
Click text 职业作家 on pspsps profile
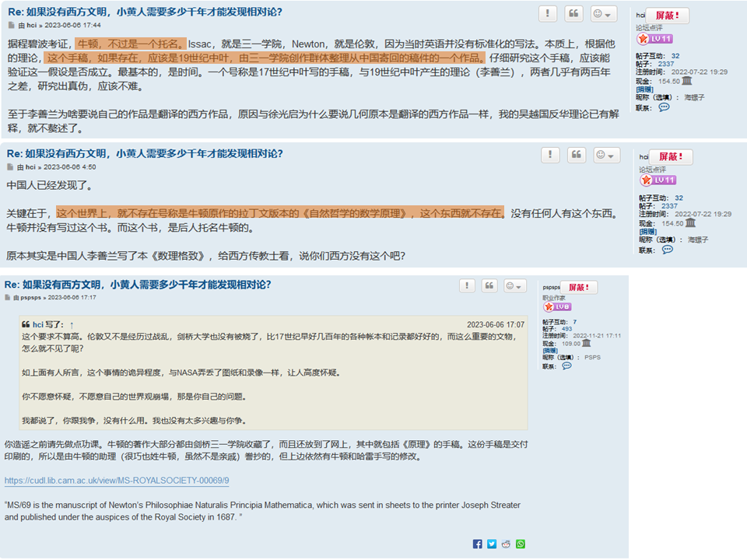[553, 298]
